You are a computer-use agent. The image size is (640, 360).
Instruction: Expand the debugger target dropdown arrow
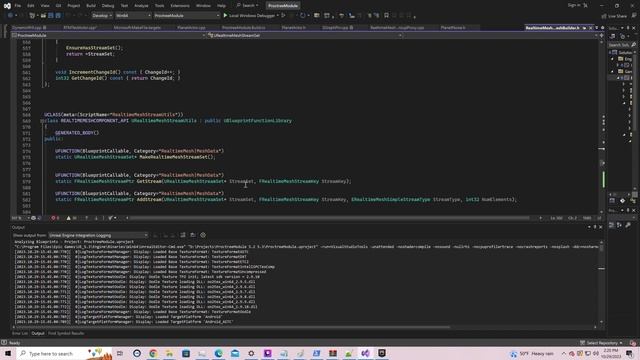point(278,16)
